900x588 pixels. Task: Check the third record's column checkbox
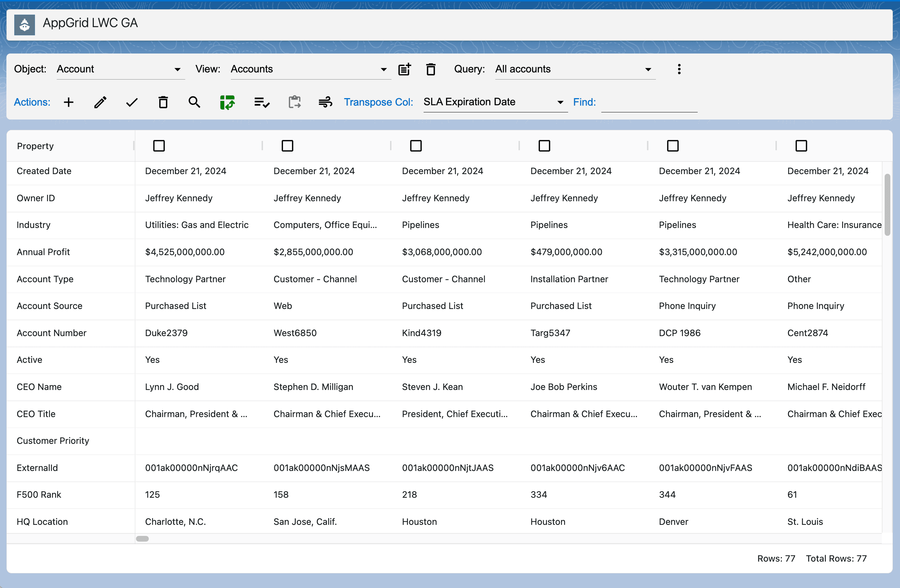point(416,146)
